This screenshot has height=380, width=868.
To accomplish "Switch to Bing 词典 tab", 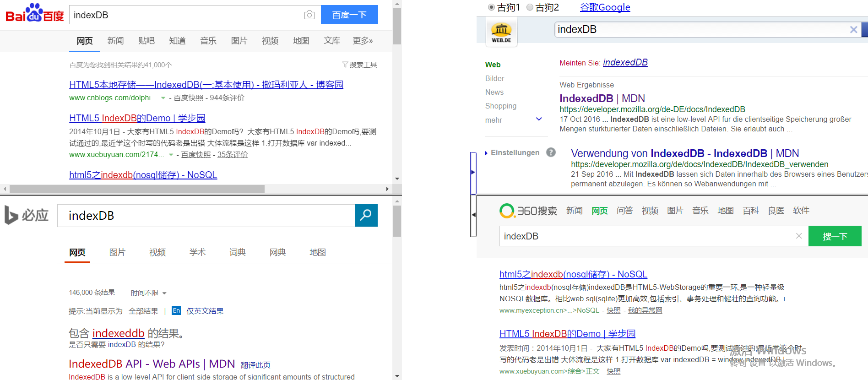I will [x=237, y=252].
